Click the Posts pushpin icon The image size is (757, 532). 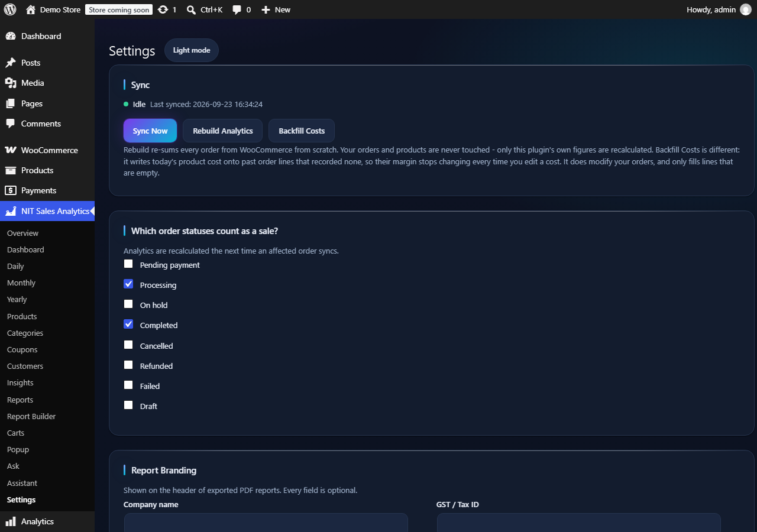[10, 63]
